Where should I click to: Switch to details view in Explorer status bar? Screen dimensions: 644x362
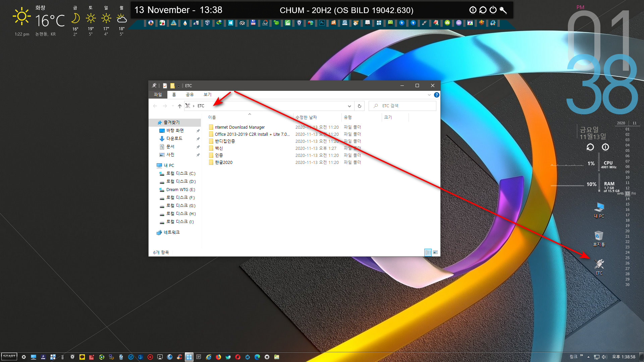tap(428, 252)
